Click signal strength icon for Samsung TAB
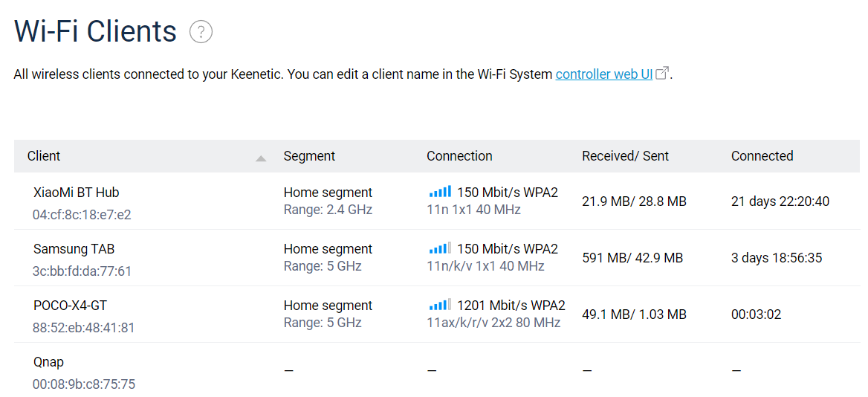This screenshot has height=397, width=868. pyautogui.click(x=440, y=249)
